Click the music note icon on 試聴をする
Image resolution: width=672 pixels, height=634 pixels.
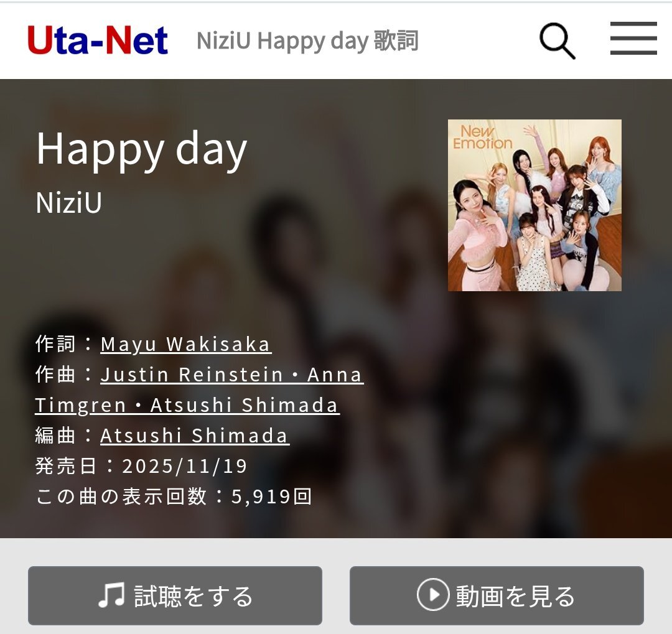111,595
